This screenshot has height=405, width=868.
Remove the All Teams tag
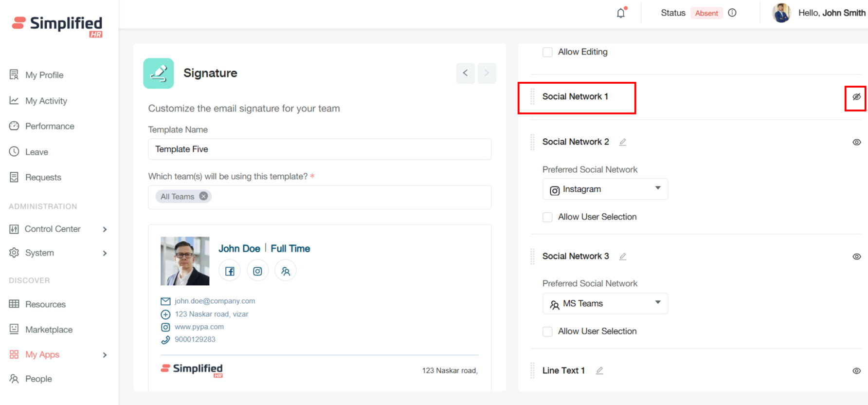pyautogui.click(x=203, y=196)
